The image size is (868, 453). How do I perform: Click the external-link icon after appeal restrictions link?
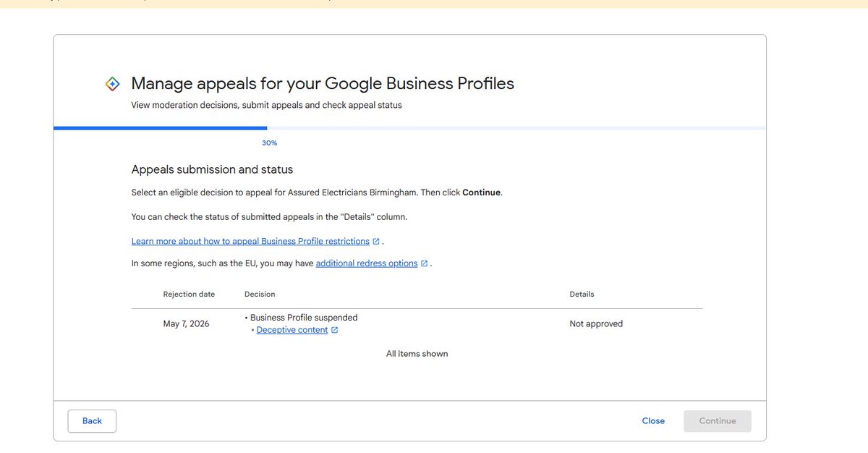376,241
